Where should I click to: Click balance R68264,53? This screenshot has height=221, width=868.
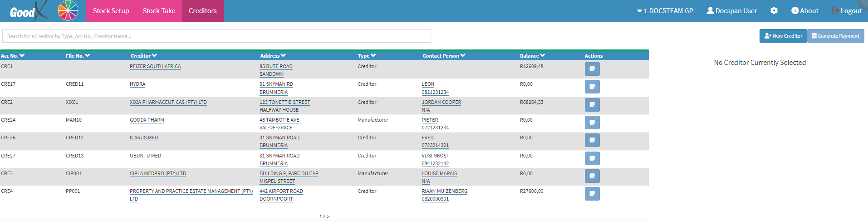point(531,103)
